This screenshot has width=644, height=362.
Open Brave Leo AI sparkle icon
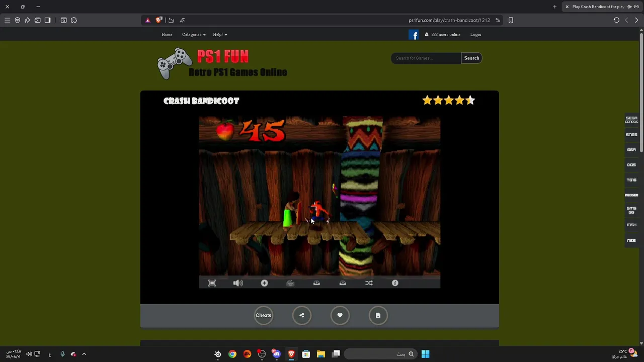point(27,20)
